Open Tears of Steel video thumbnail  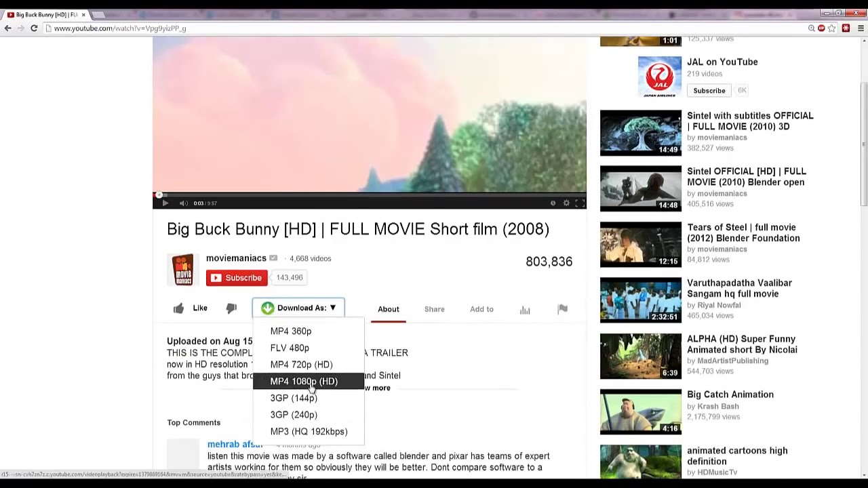[641, 244]
